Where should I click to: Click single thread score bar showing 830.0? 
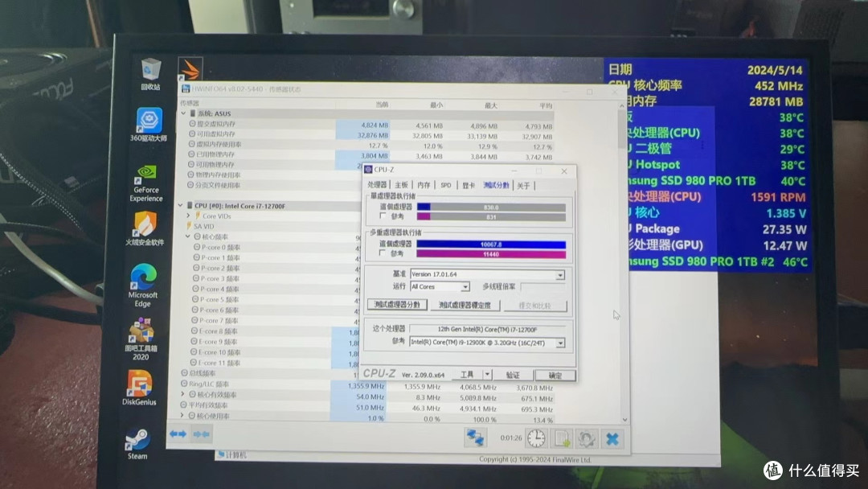pos(492,208)
